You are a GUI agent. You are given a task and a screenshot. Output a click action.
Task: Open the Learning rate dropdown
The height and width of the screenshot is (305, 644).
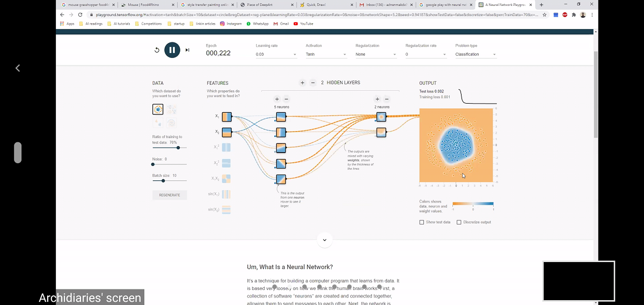click(276, 54)
